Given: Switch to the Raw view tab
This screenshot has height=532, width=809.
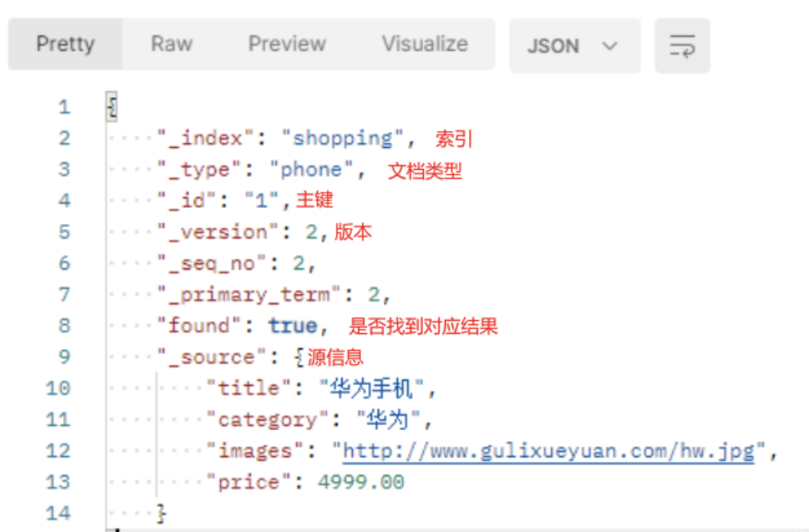Looking at the screenshot, I should (172, 44).
